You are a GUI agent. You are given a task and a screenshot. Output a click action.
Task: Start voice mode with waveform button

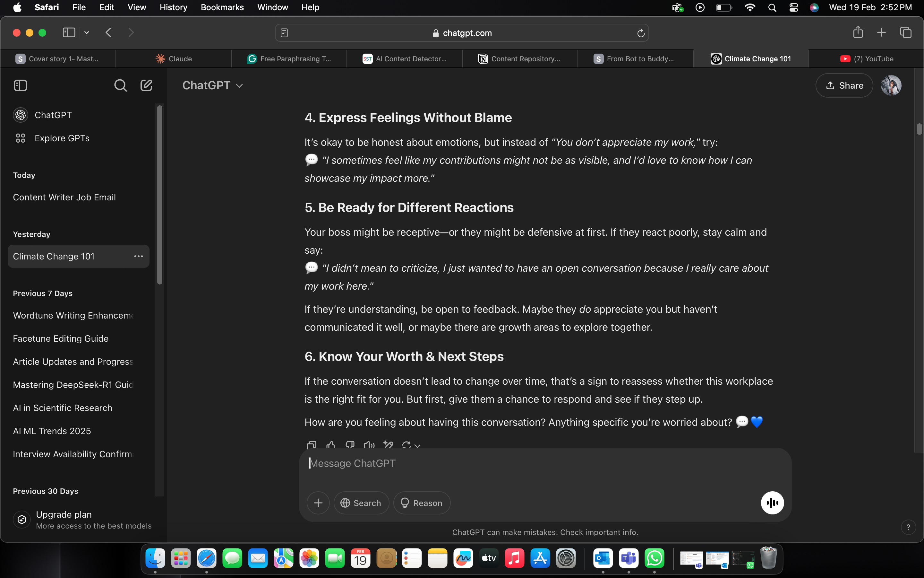772,503
